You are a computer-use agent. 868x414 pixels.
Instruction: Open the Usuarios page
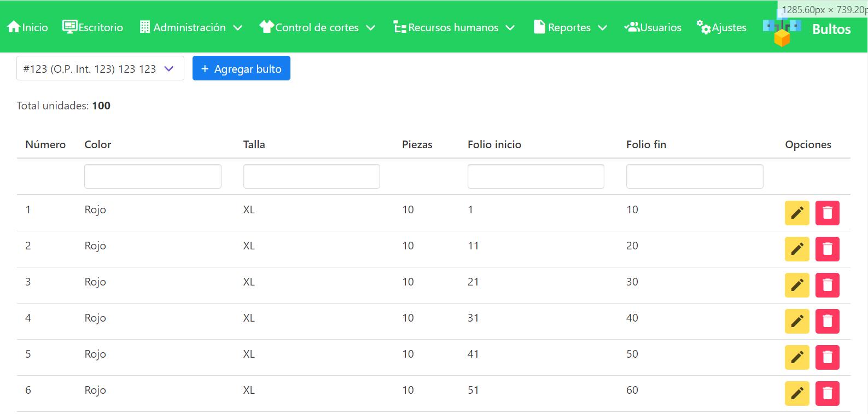[653, 27]
